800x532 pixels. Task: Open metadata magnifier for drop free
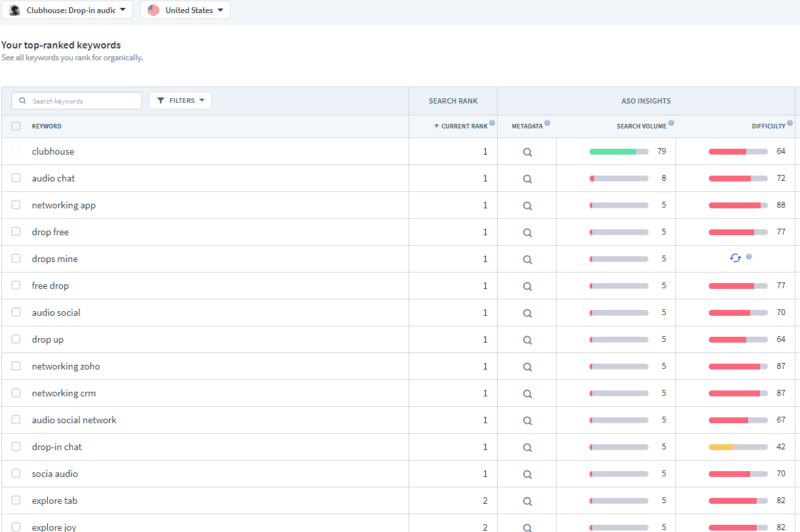527,233
